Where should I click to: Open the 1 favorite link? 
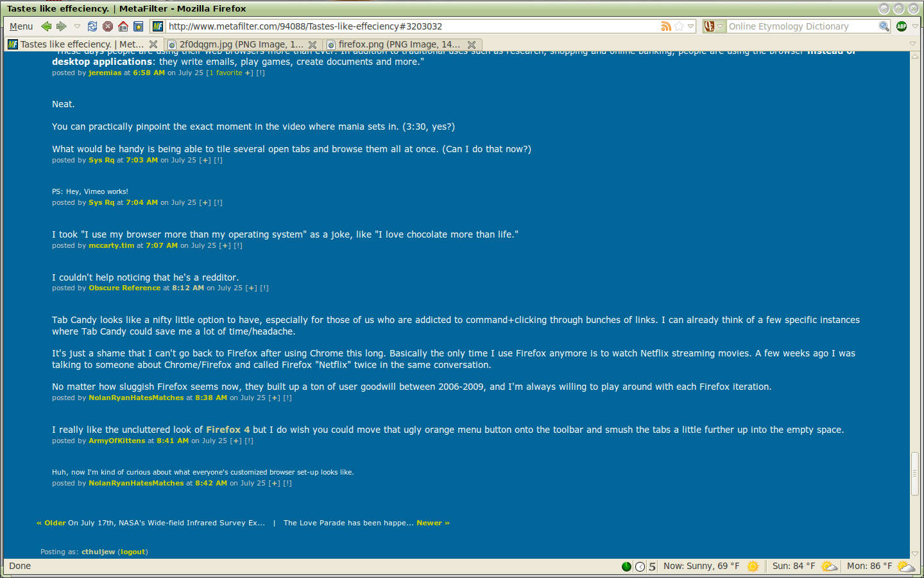(x=226, y=73)
